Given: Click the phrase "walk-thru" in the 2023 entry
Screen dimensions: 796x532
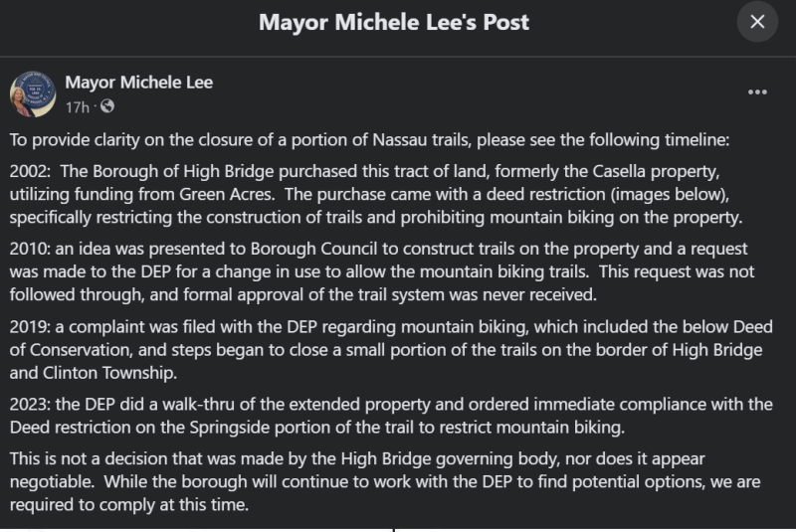Looking at the screenshot, I should 190,404.
